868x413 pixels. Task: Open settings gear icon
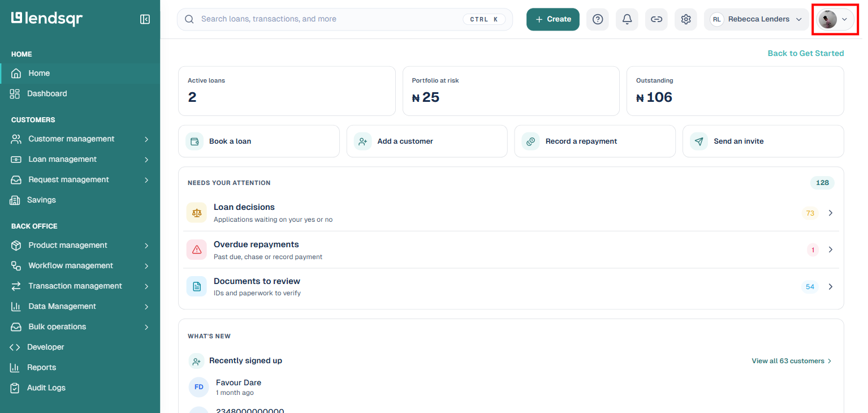(x=686, y=19)
